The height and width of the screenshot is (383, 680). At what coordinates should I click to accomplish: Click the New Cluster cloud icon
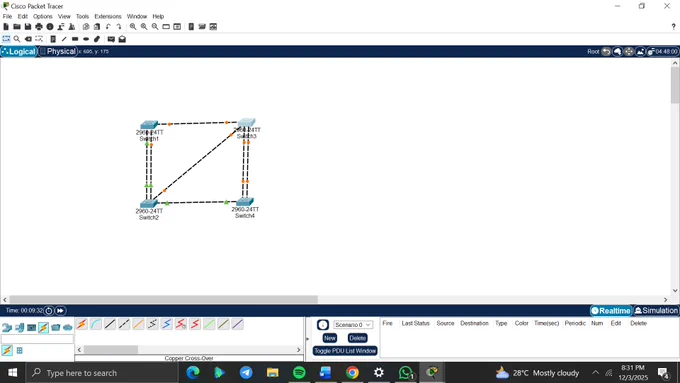coord(618,52)
